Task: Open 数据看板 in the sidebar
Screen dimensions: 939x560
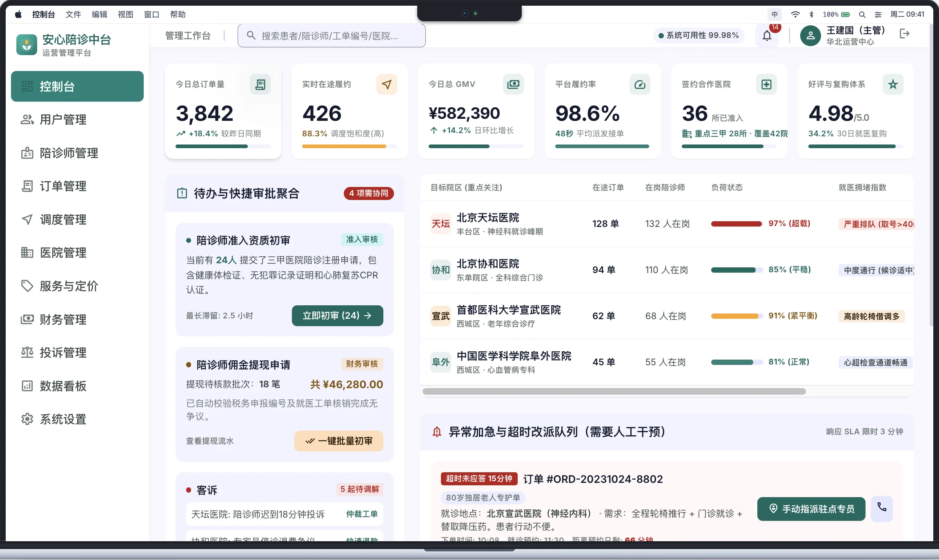Action: click(x=77, y=386)
